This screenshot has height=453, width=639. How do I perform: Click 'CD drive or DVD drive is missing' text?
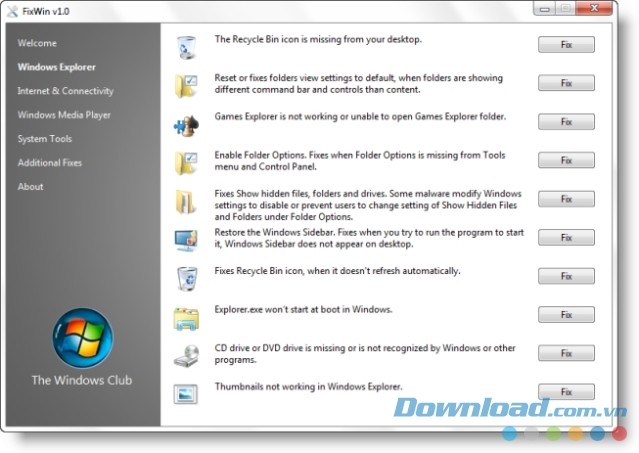pyautogui.click(x=365, y=354)
